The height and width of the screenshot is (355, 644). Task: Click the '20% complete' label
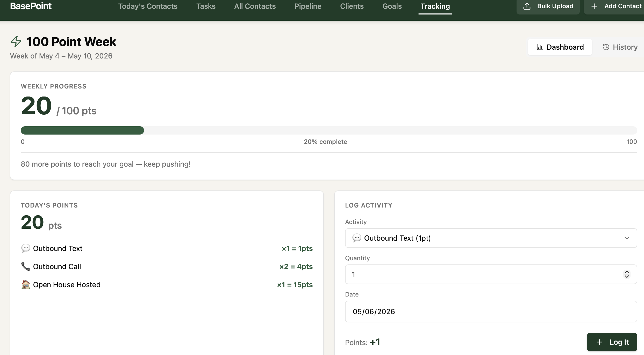[325, 142]
